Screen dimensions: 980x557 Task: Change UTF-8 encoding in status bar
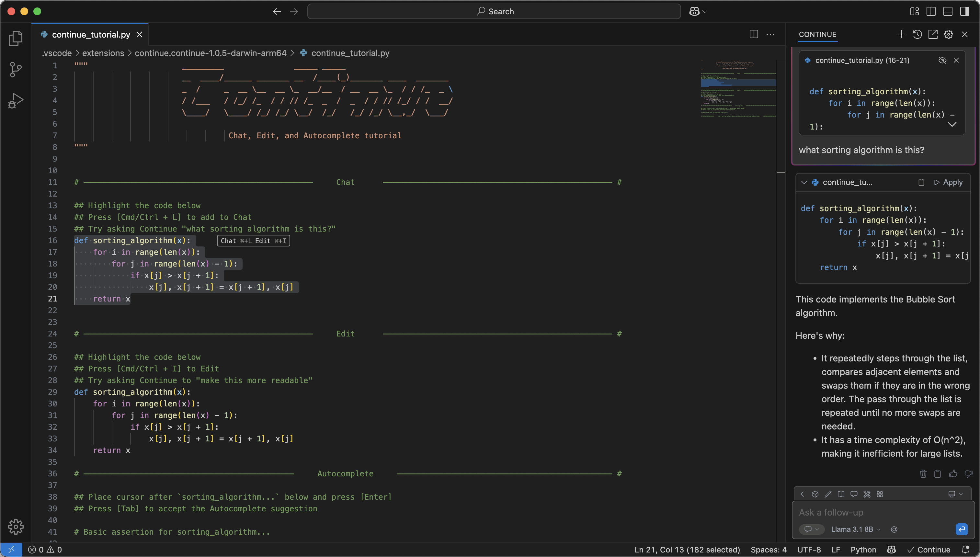coord(809,550)
